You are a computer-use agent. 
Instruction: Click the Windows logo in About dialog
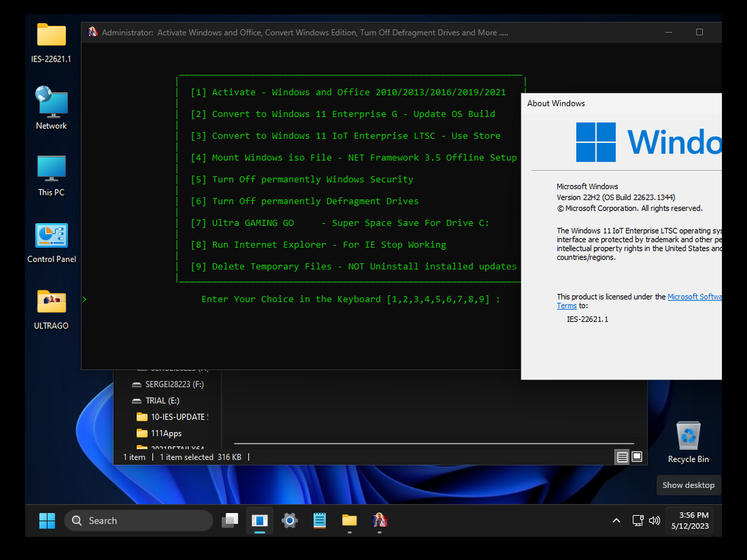(x=596, y=142)
